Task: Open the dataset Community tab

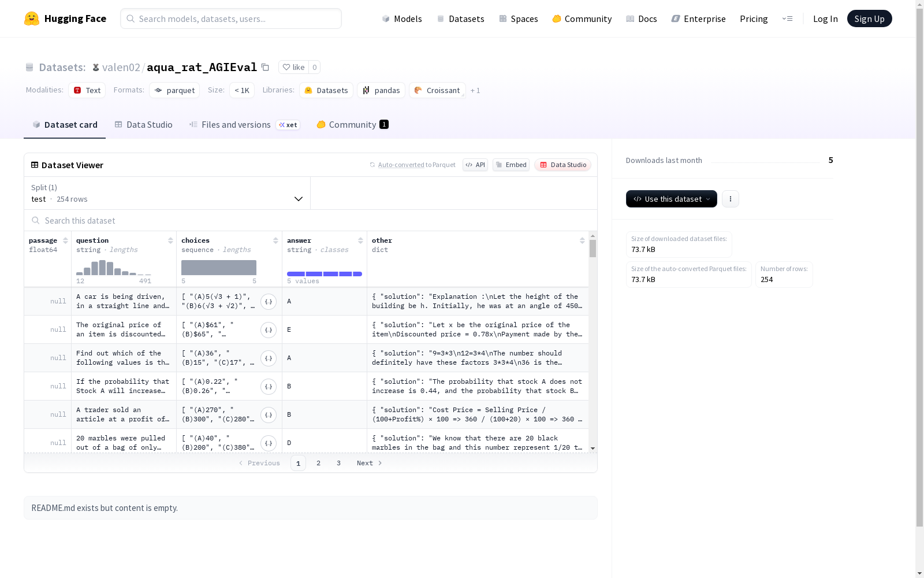Action: tap(352, 125)
